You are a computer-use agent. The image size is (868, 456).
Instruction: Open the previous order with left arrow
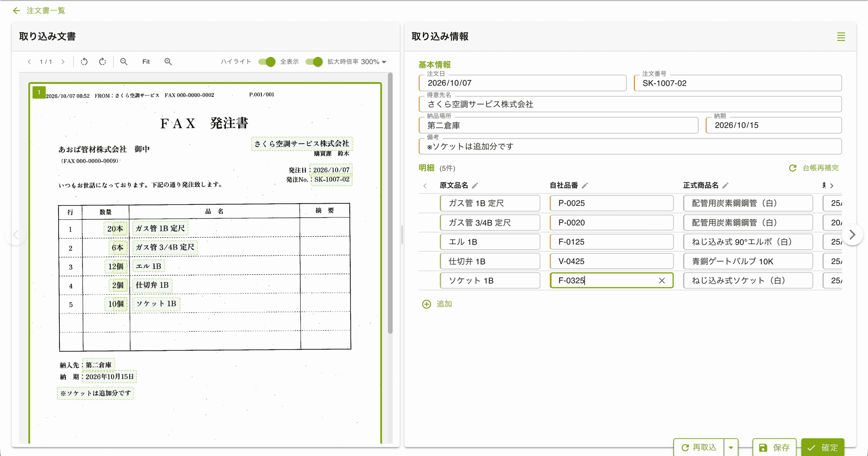coord(16,235)
